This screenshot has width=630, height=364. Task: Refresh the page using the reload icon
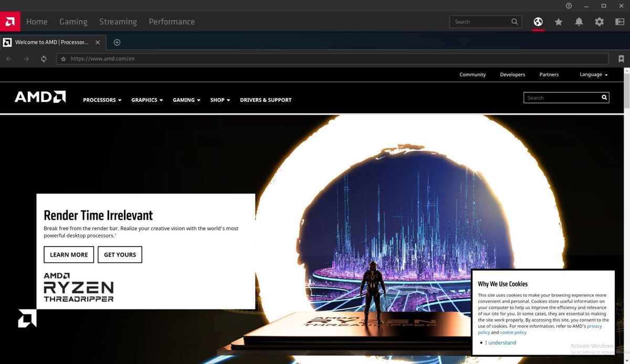pyautogui.click(x=44, y=58)
